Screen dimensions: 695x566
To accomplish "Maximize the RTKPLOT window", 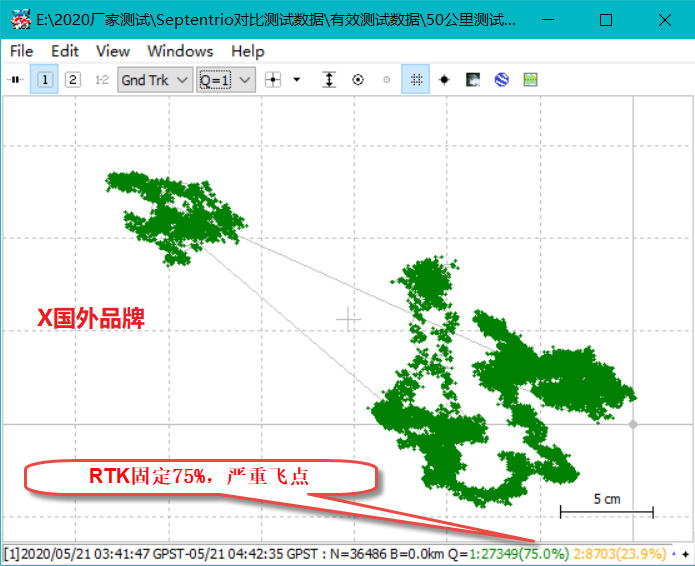I will (x=606, y=20).
